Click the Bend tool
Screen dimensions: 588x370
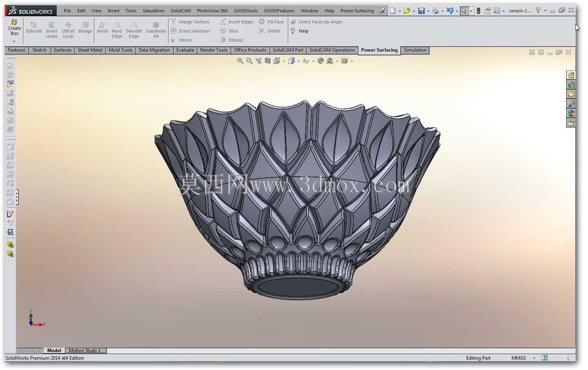click(x=102, y=28)
